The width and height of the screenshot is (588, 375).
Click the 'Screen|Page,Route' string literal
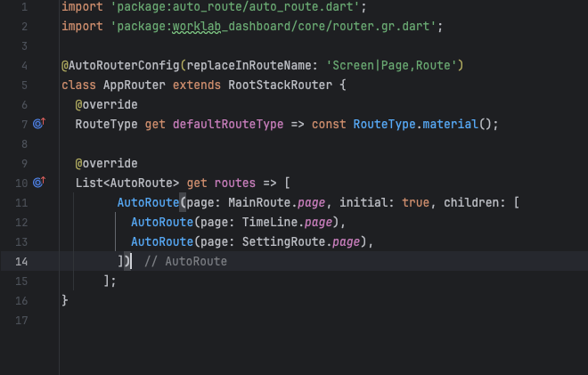pos(391,66)
